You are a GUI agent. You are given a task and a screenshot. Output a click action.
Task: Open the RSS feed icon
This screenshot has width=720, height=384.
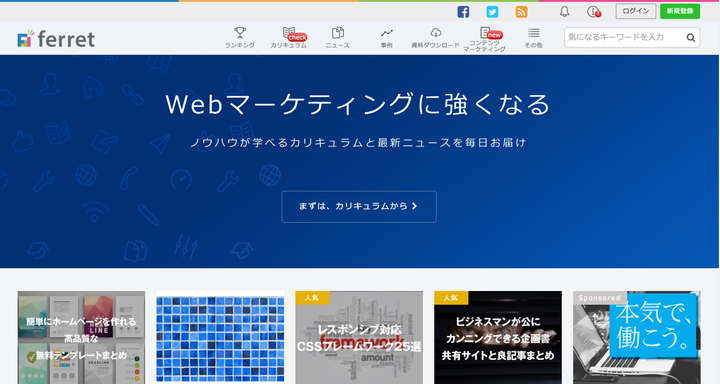(x=521, y=11)
